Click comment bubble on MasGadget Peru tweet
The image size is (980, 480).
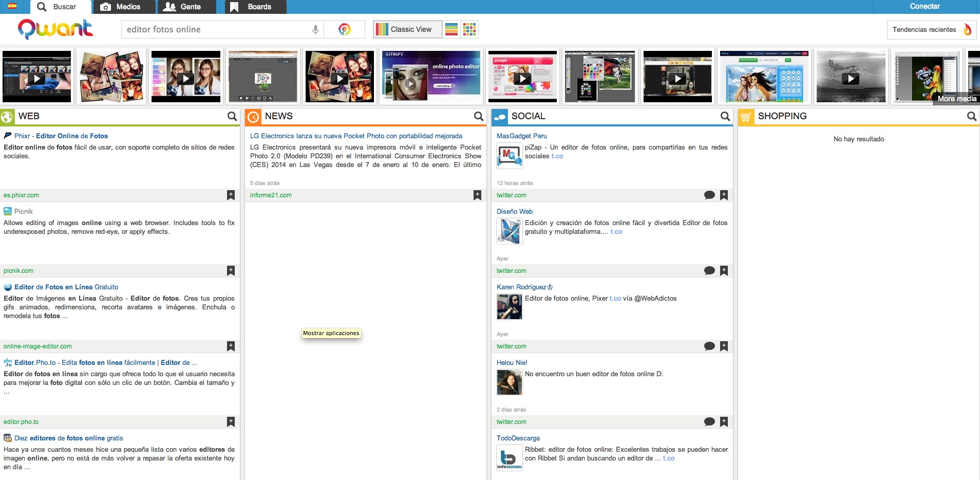point(709,195)
